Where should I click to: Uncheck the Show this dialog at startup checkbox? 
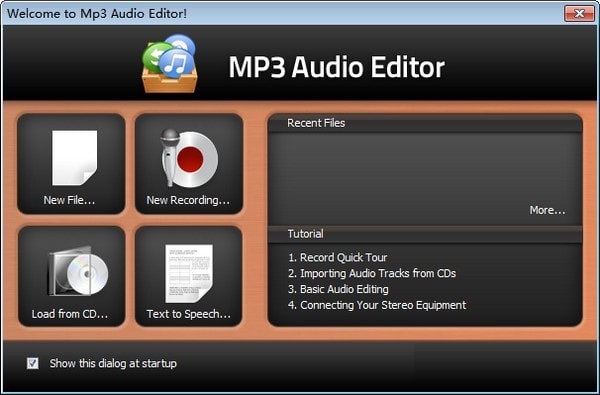click(x=33, y=363)
